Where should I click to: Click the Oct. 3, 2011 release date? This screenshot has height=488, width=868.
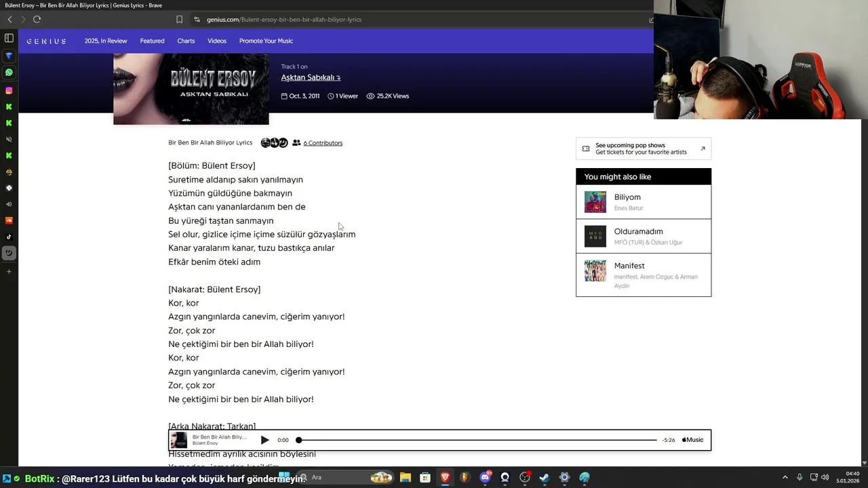[300, 96]
